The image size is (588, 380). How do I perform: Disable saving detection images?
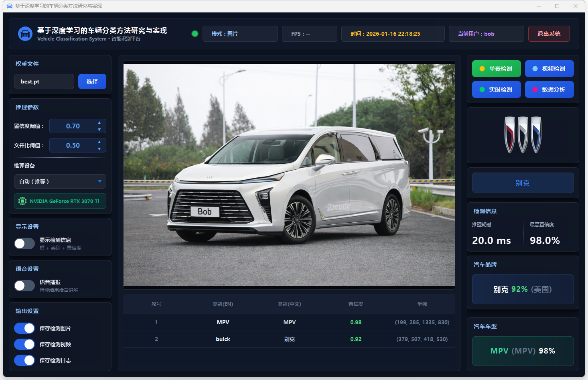(24, 328)
